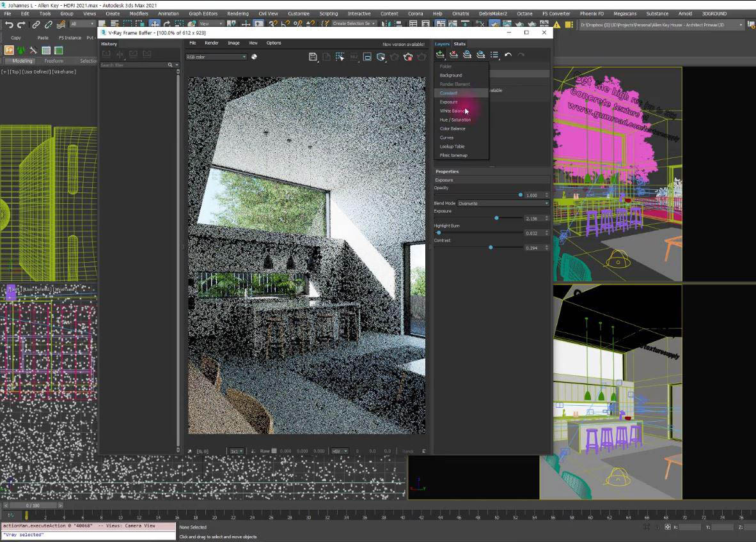Image resolution: width=756 pixels, height=542 pixels.
Task: Click the abort rendering teapot icon
Action: pos(408,57)
